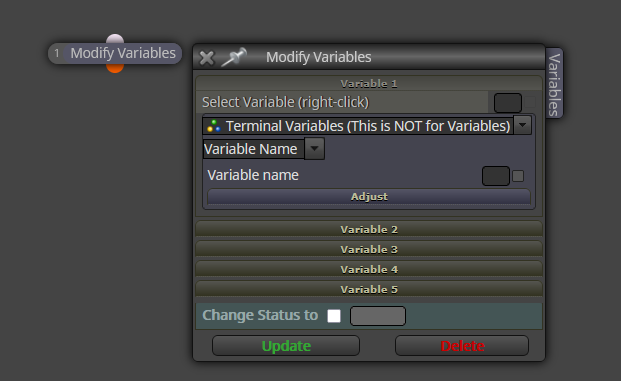Click the top input connector on node

pos(115,38)
